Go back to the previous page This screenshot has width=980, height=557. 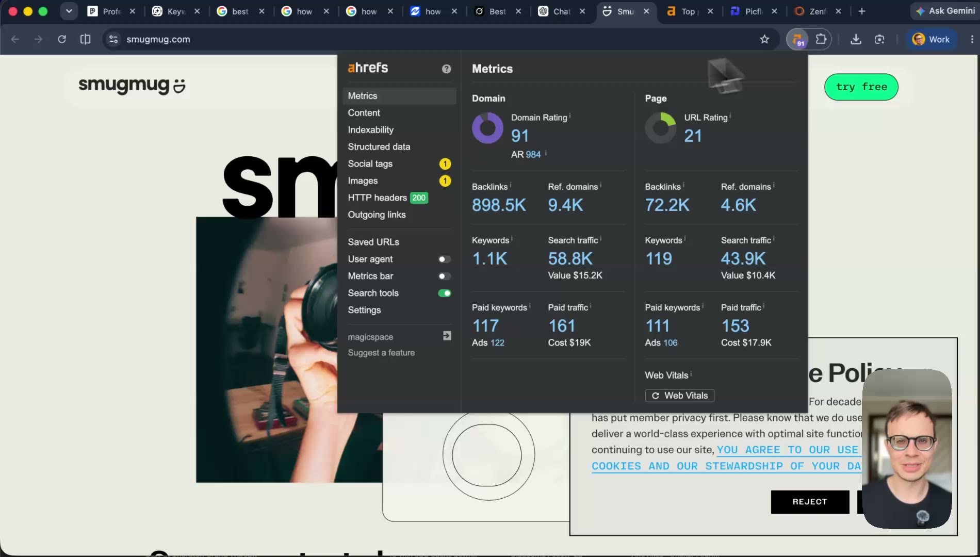pos(15,39)
